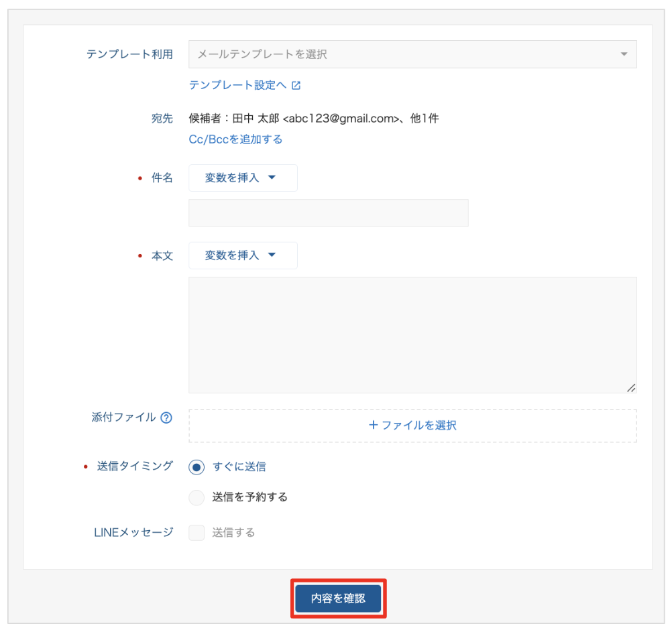Expand 変数を挿入 dropdown for 本文
This screenshot has height=630, width=672.
pos(243,255)
